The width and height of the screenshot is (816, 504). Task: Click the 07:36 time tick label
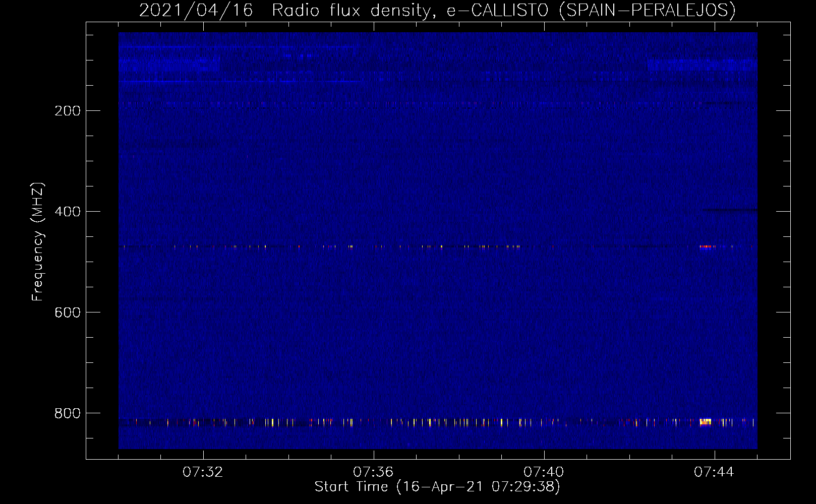click(373, 472)
